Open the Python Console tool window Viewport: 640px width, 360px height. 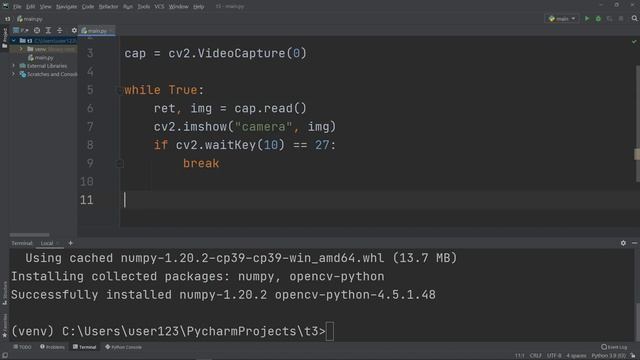123,347
